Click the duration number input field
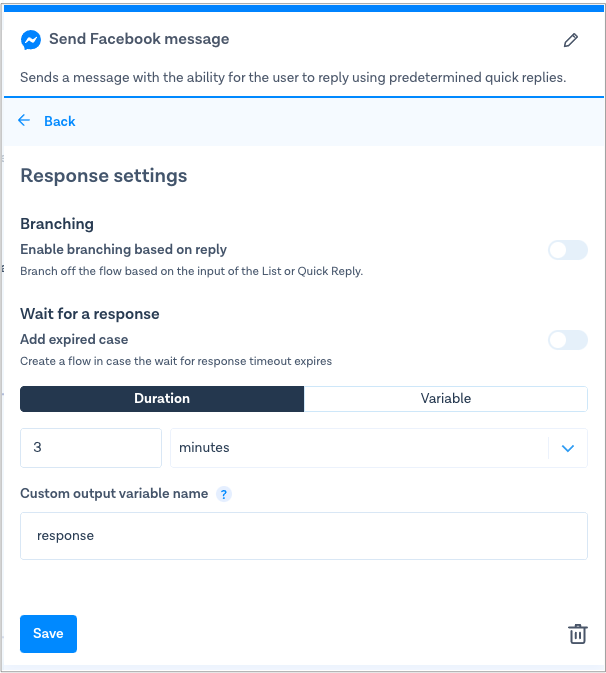 click(91, 448)
